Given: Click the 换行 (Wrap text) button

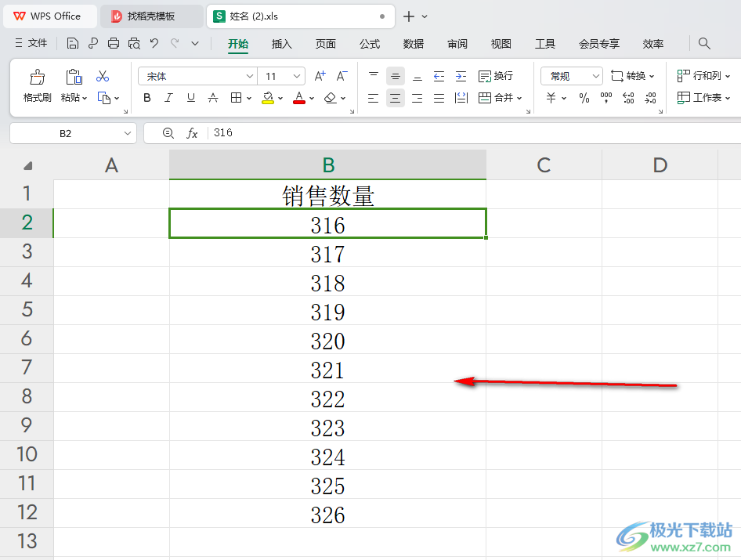Looking at the screenshot, I should pyautogui.click(x=496, y=77).
